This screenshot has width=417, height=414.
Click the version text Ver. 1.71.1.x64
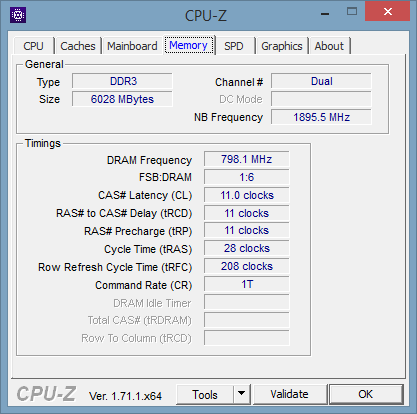click(x=125, y=396)
